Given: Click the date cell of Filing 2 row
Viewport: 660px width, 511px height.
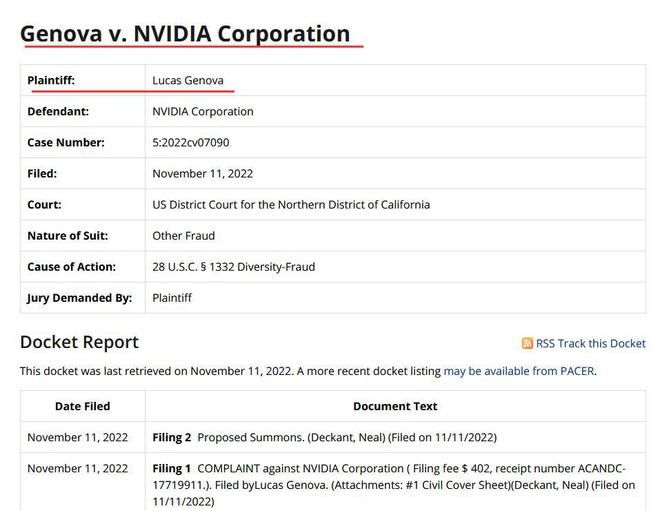Looking at the screenshot, I should click(77, 437).
